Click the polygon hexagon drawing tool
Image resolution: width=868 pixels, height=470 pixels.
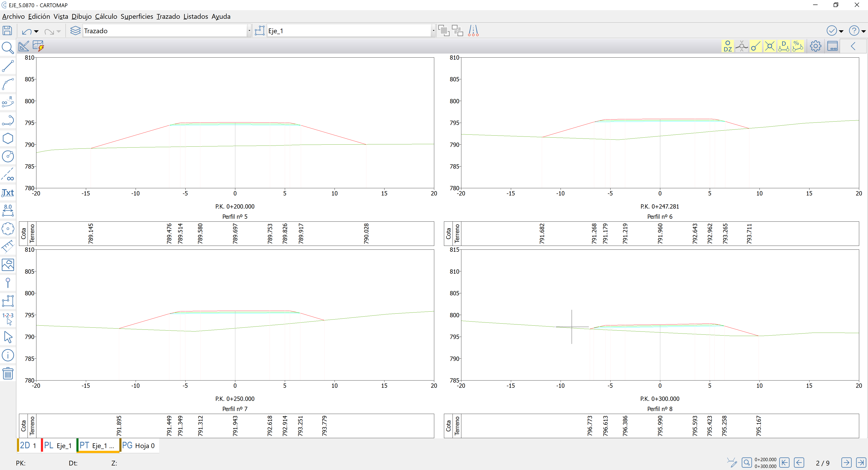pos(8,139)
